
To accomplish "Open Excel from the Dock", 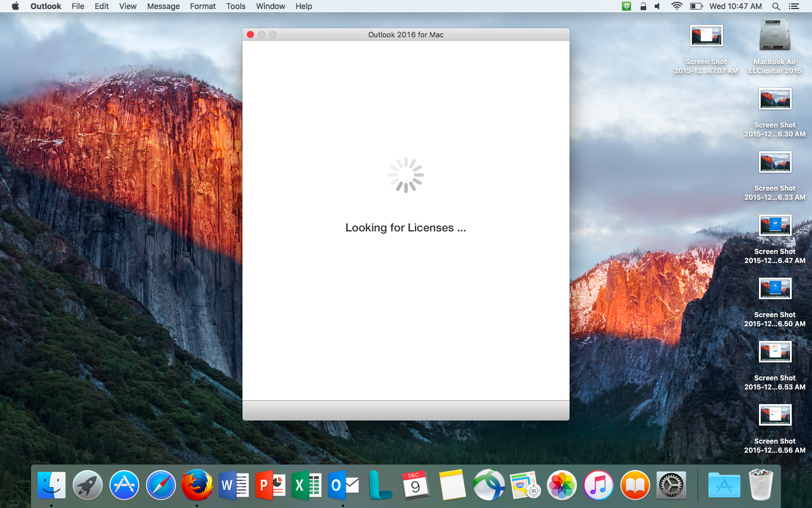I will point(307,485).
